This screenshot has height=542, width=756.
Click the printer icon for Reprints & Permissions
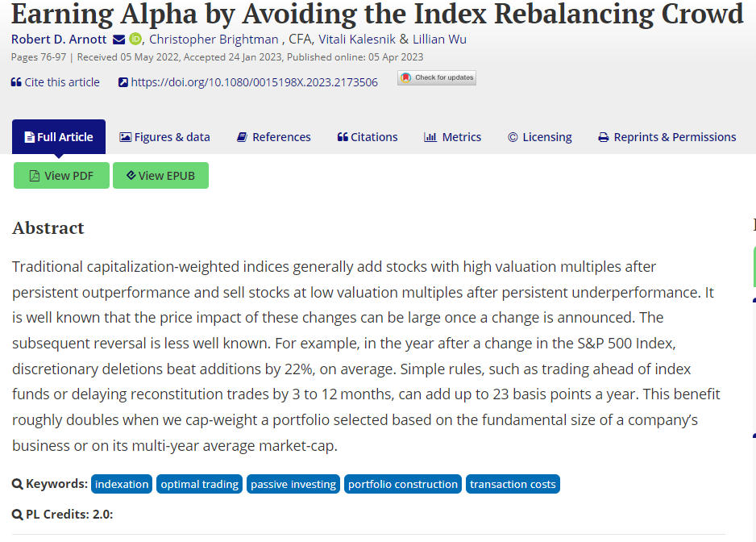point(603,138)
